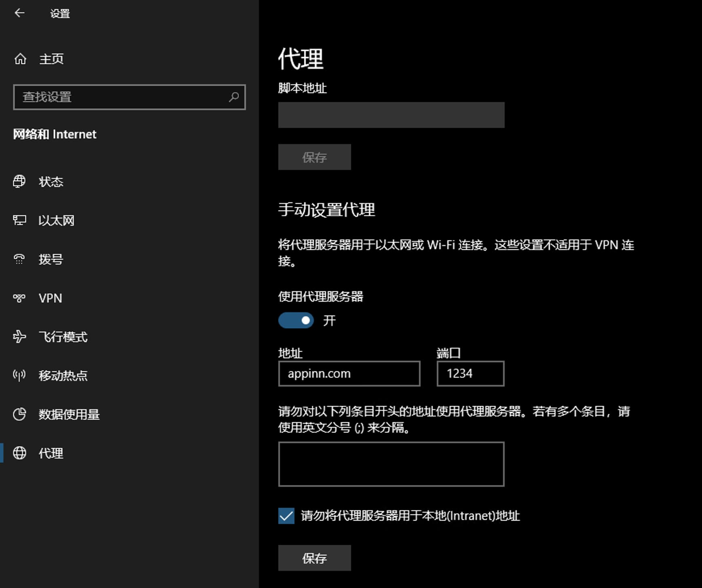Click the proxy exceptions text box
702x588 pixels.
click(x=391, y=464)
